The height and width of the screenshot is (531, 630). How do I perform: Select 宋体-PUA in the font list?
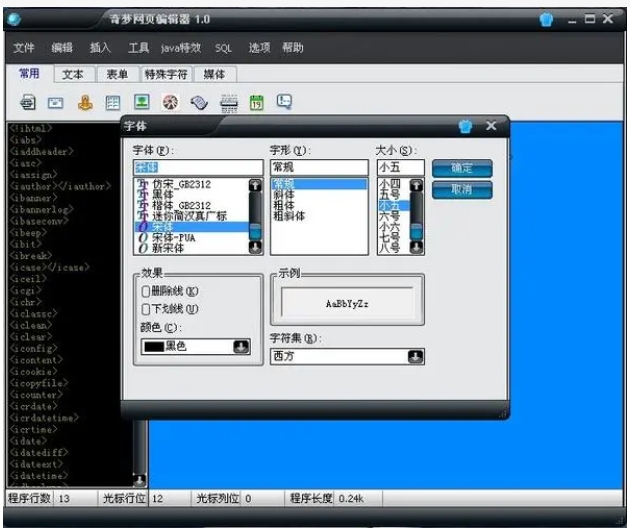[x=192, y=238]
